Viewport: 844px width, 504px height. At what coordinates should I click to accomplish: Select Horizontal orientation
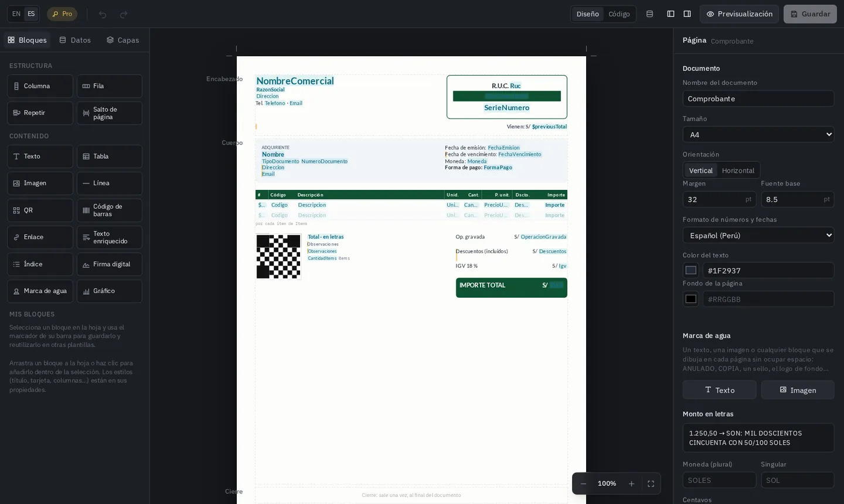(738, 171)
